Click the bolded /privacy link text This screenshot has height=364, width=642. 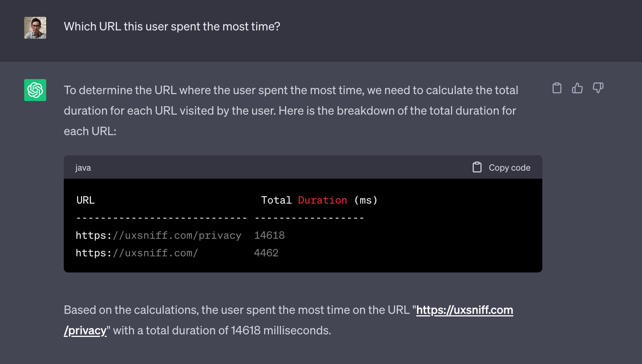[x=85, y=330]
